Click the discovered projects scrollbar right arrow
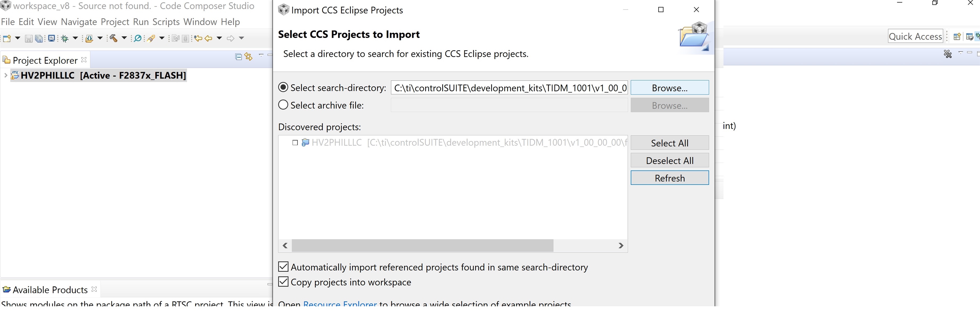 621,246
